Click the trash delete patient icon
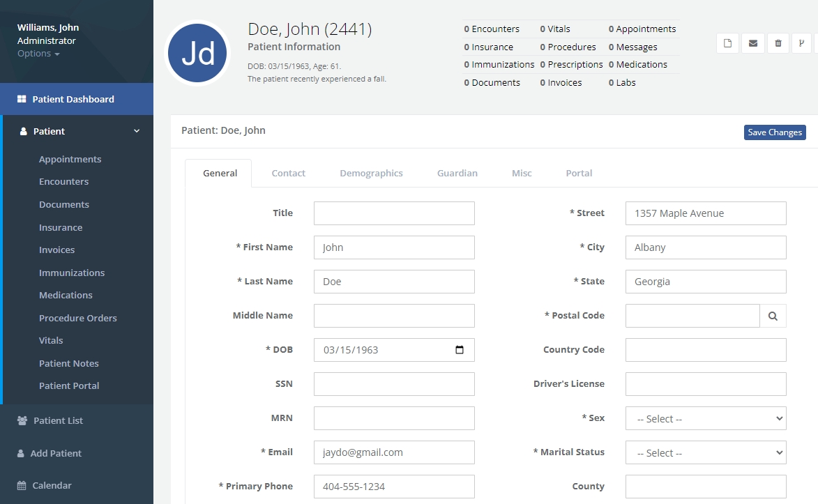The image size is (818, 504). pyautogui.click(x=778, y=43)
